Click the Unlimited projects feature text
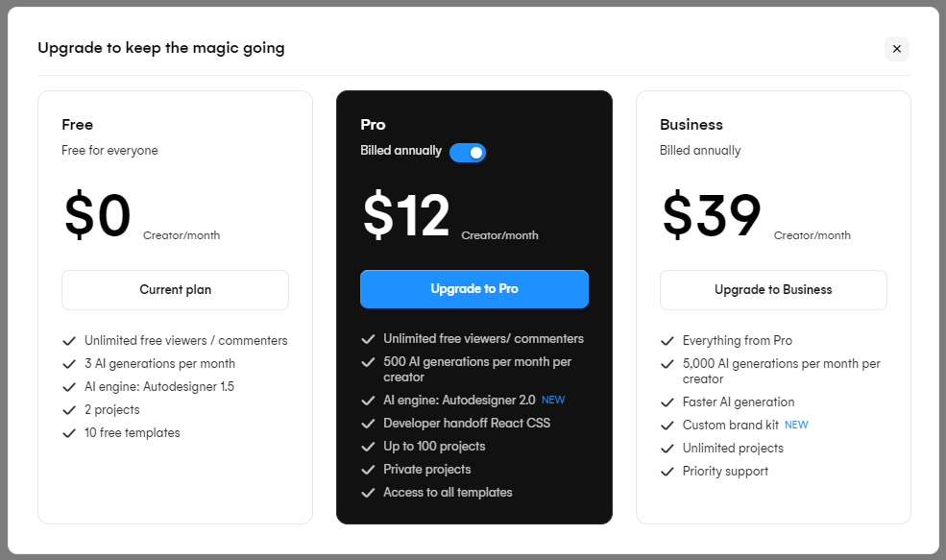The width and height of the screenshot is (946, 560). [x=733, y=449]
